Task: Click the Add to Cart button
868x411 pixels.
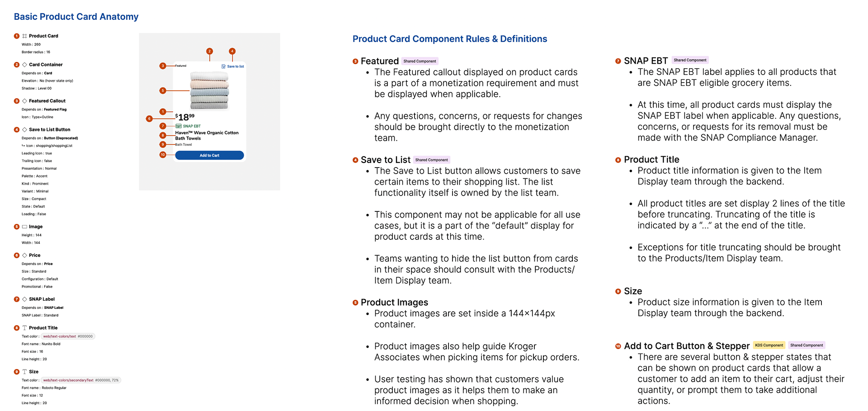Action: pos(209,155)
